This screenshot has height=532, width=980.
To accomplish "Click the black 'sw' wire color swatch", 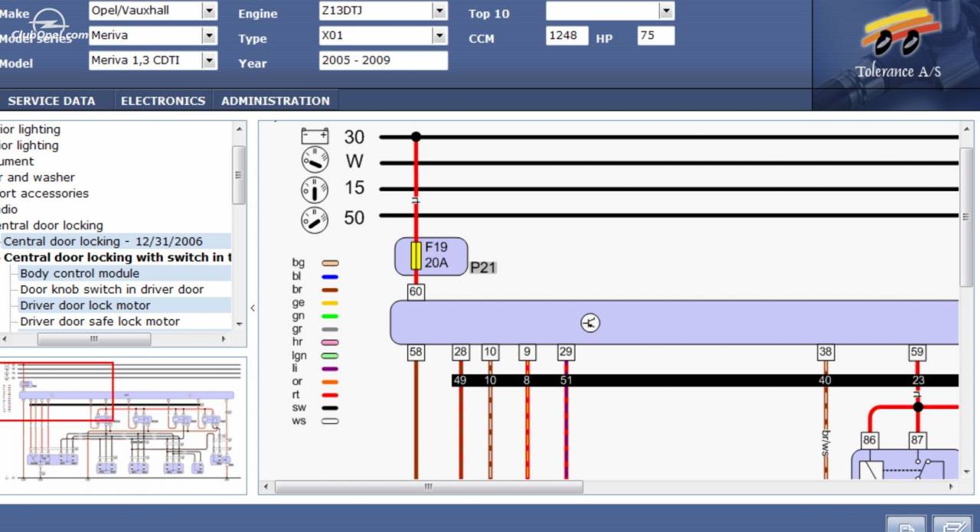I will 330,408.
